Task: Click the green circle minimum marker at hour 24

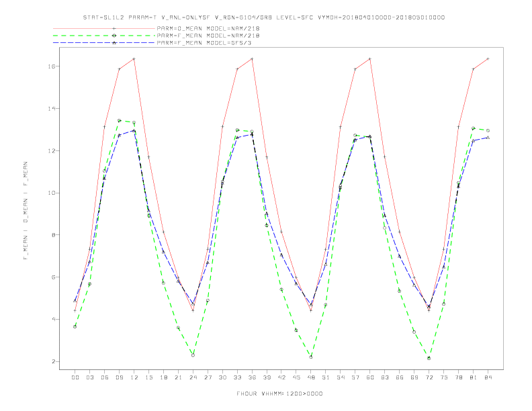Action: click(x=193, y=355)
